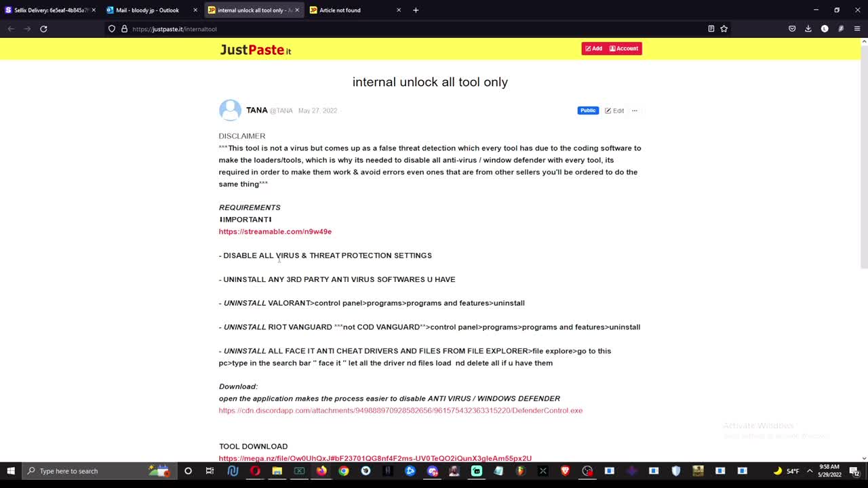Click inside the address bar

coord(271,28)
